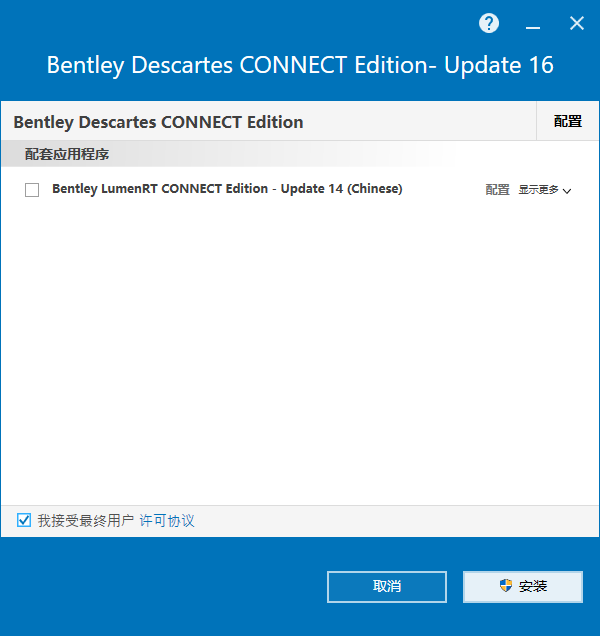The height and width of the screenshot is (636, 600).
Task: Click the Bentley LumenRT CONNECT Edition label
Action: 227,189
